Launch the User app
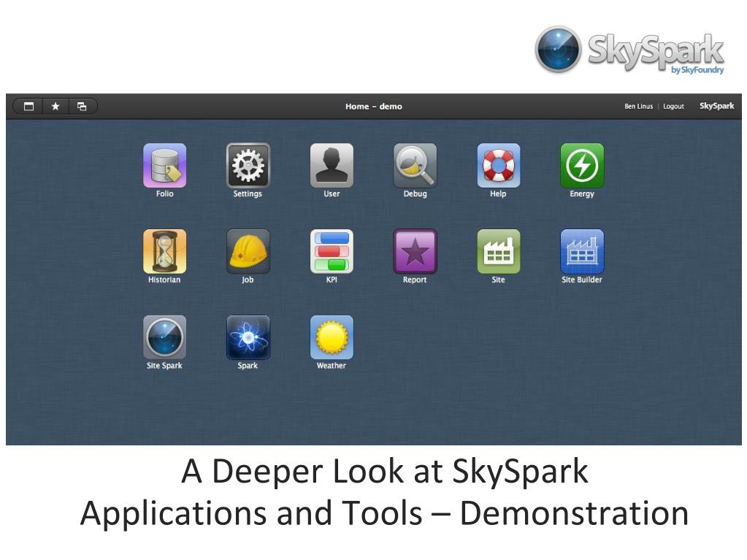This screenshot has height=560, width=747. pyautogui.click(x=332, y=165)
